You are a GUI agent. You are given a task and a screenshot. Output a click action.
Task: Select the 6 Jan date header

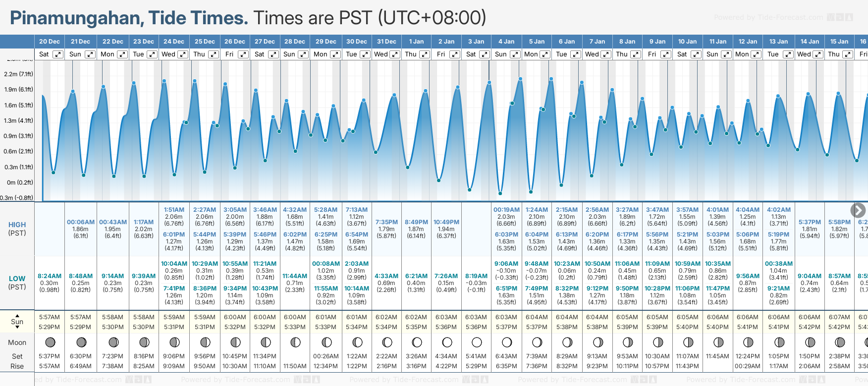point(567,42)
